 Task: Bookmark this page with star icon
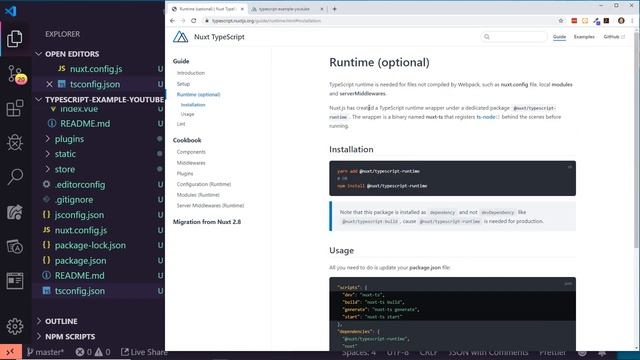[x=561, y=20]
